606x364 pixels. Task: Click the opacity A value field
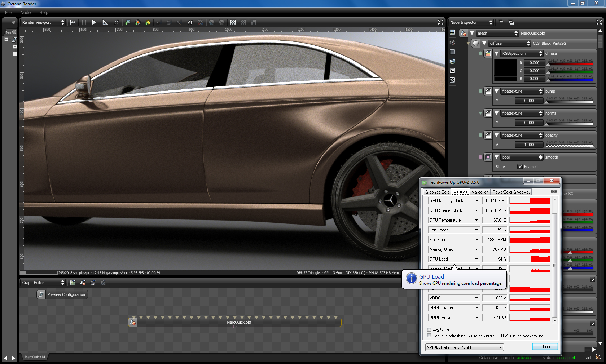tap(529, 145)
